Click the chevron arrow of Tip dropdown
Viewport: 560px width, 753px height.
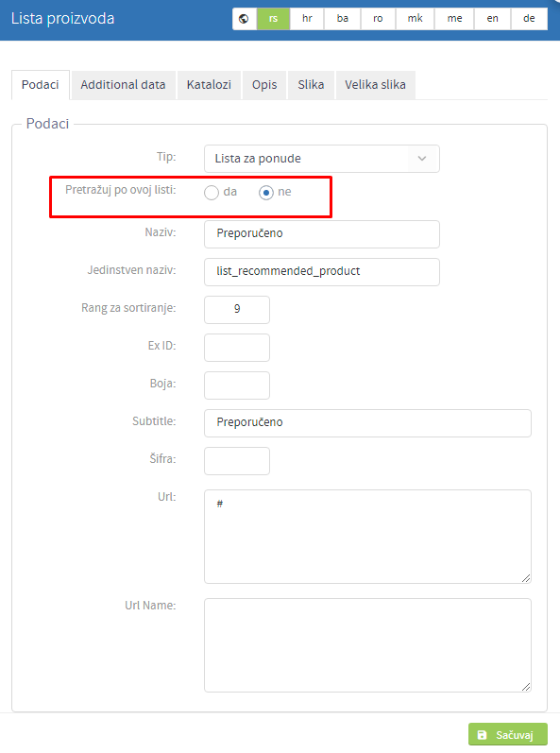click(422, 159)
